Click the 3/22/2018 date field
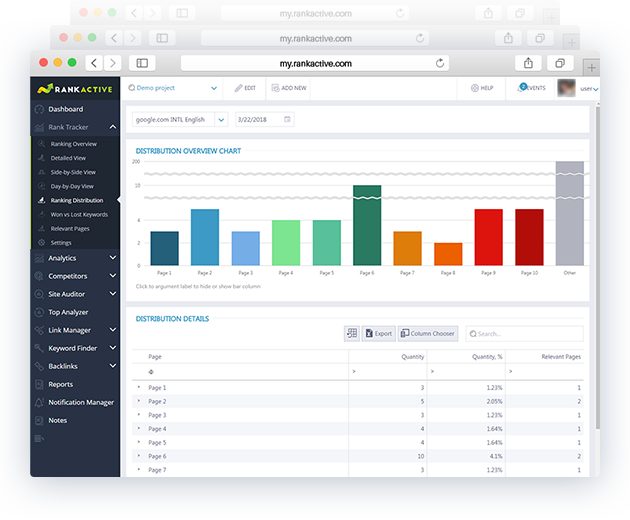The image size is (630, 520). coord(264,119)
